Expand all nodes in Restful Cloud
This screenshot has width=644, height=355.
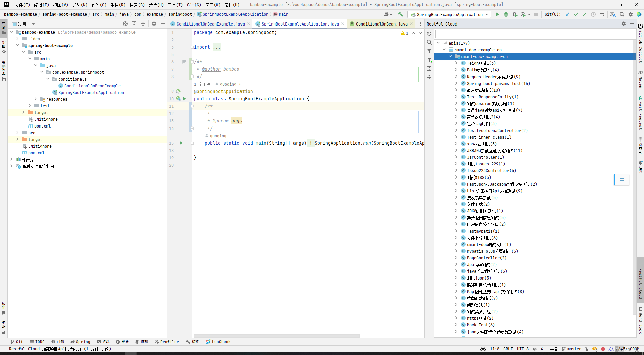[429, 68]
